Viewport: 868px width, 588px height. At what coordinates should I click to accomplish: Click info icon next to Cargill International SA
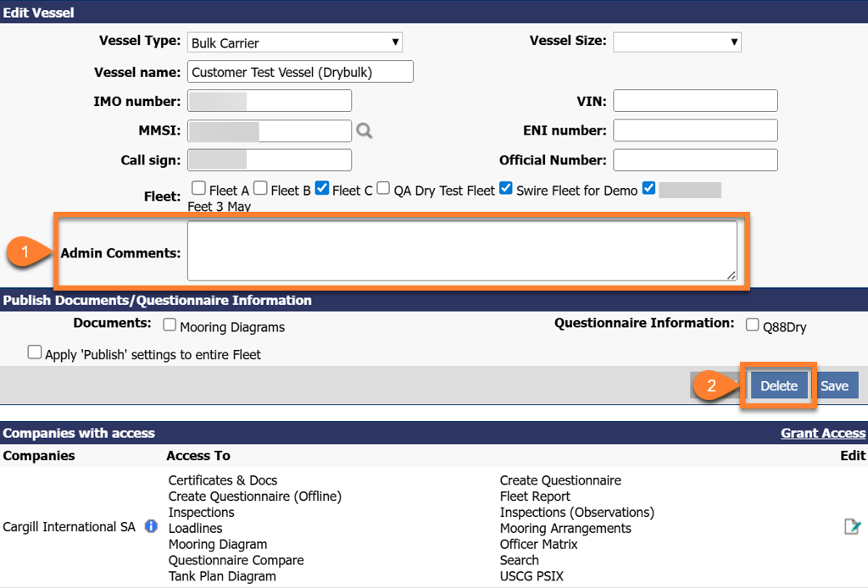(151, 526)
